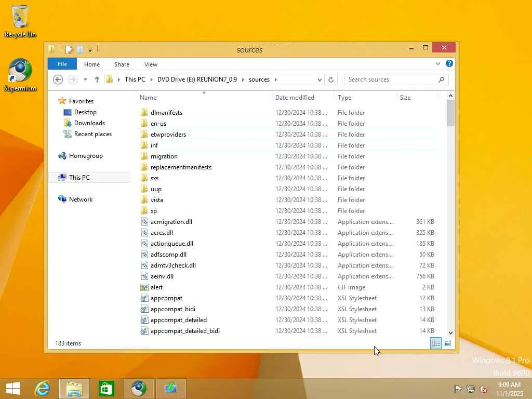
Task: Select Downloads under Favorites
Action: [89, 123]
